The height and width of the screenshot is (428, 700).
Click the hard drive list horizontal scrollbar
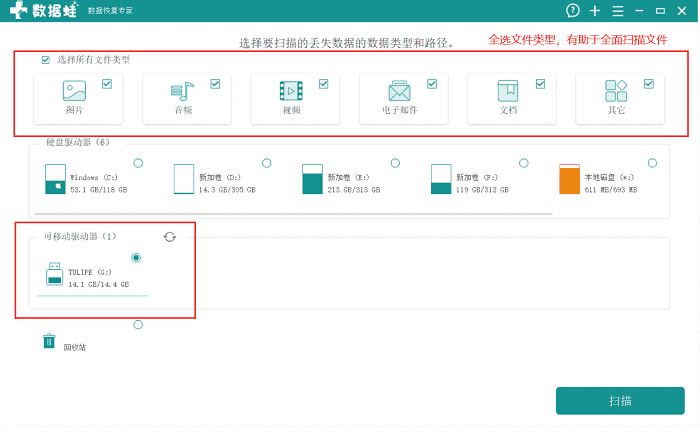(293, 214)
